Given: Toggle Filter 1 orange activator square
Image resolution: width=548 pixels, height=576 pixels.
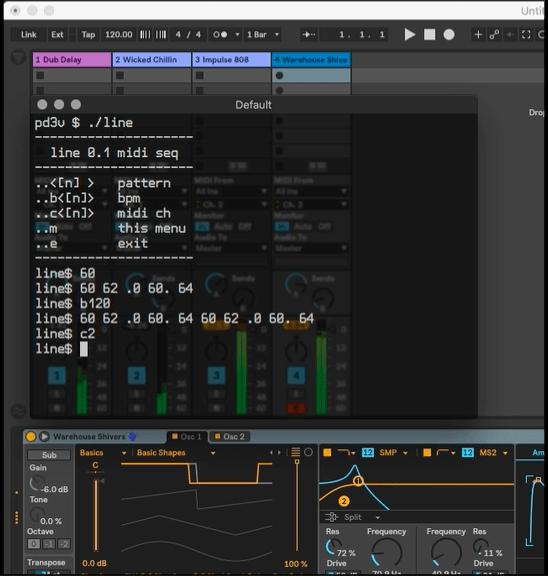Looking at the screenshot, I should pyautogui.click(x=327, y=453).
